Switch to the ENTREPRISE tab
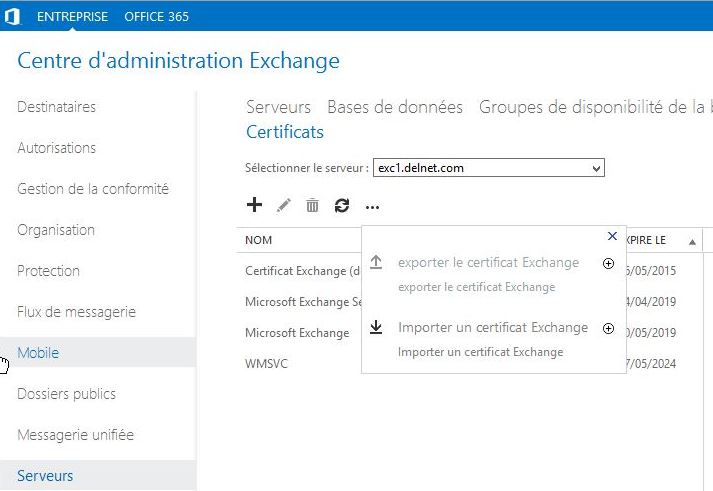Viewport: 713px width, 491px height. [73, 17]
